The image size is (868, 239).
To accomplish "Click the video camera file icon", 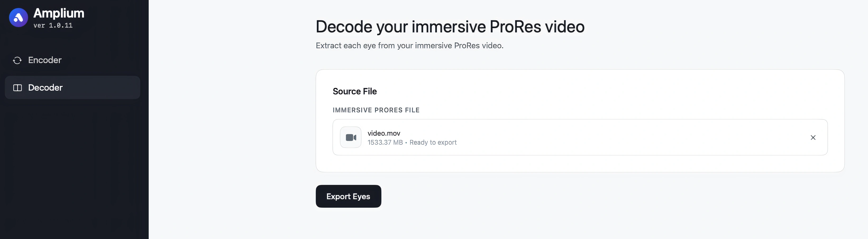I will [x=351, y=138].
